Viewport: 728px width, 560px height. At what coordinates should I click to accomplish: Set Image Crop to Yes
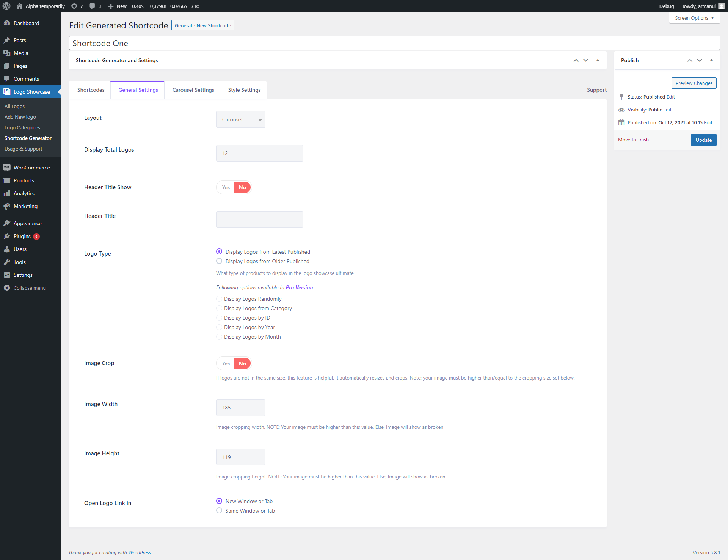[226, 364]
